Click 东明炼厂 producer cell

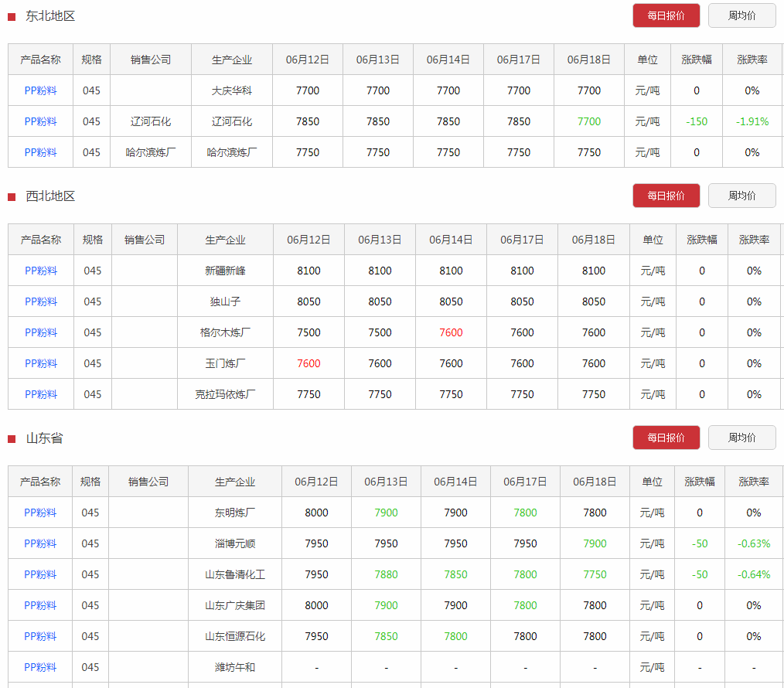tap(235, 513)
